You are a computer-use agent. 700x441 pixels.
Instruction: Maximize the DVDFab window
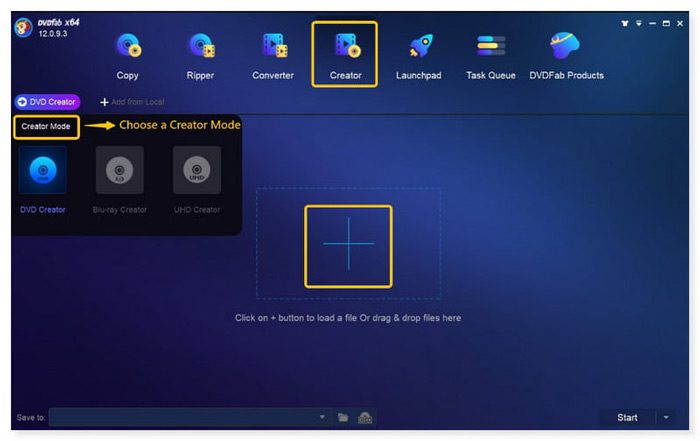coord(666,23)
